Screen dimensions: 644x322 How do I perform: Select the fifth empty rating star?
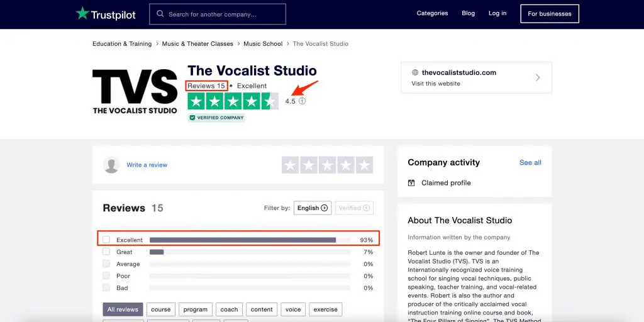coord(364,165)
